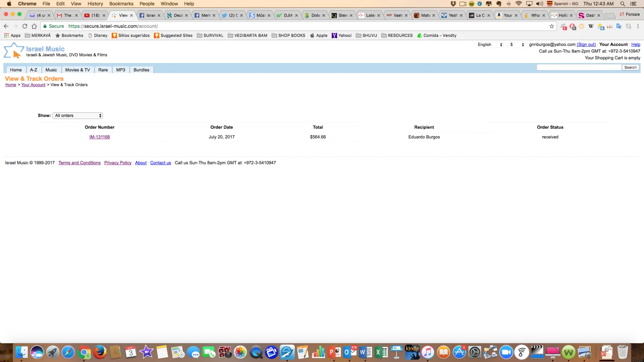Open the Apps grid shortcut icon
This screenshot has width=644, height=362.
coord(7,35)
